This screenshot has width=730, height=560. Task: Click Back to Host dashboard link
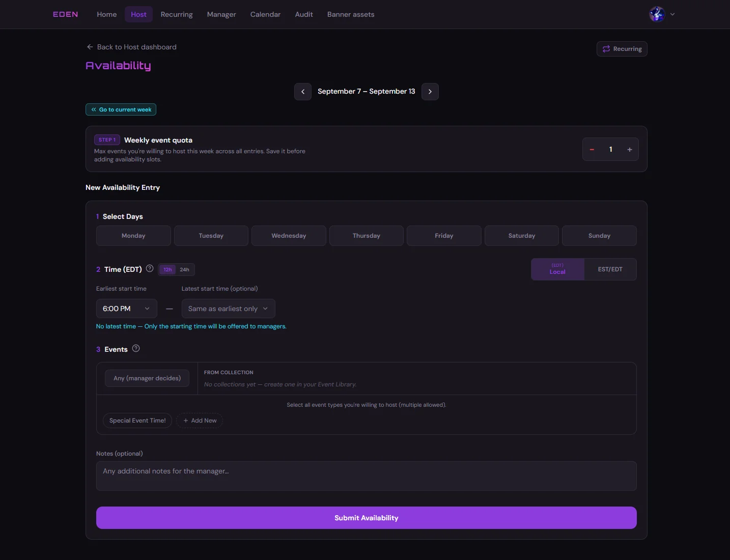[131, 47]
